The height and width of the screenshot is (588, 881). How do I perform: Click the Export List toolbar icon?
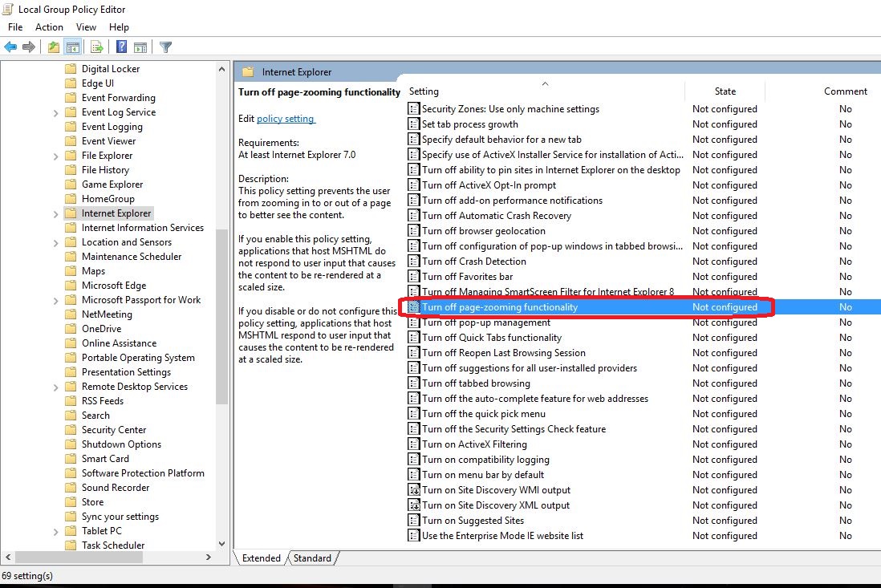click(x=96, y=47)
